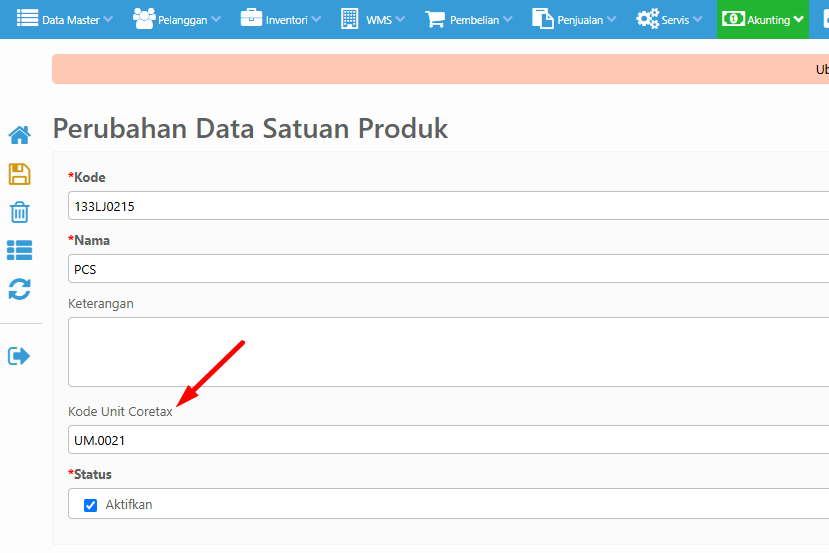The image size is (829, 553).
Task: Expand Inventori dropdown chevron
Action: [x=316, y=20]
